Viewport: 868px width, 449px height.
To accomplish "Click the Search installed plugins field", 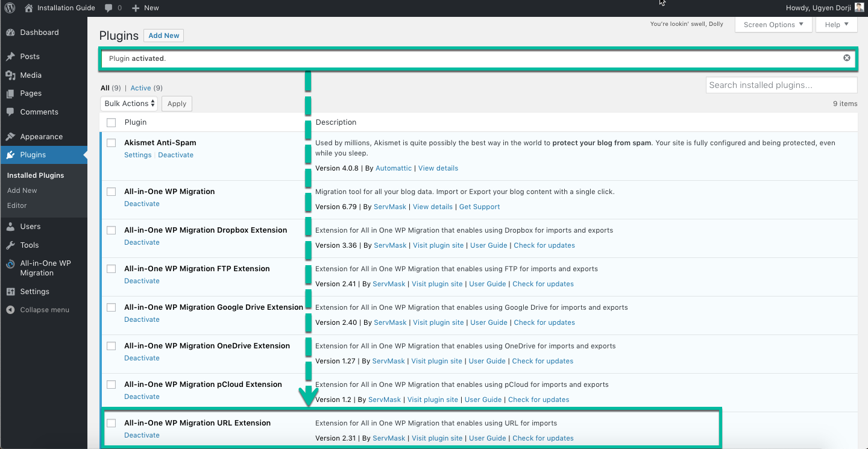I will click(x=781, y=85).
